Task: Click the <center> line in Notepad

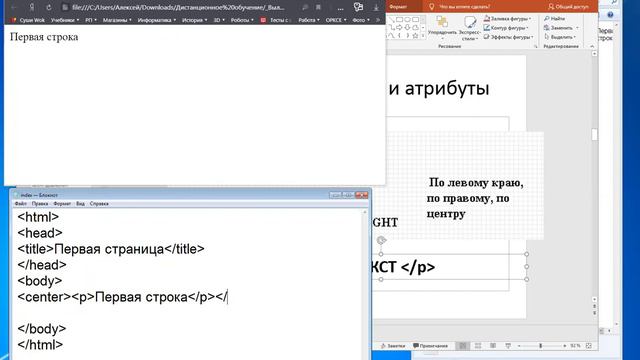Action: pos(122,297)
